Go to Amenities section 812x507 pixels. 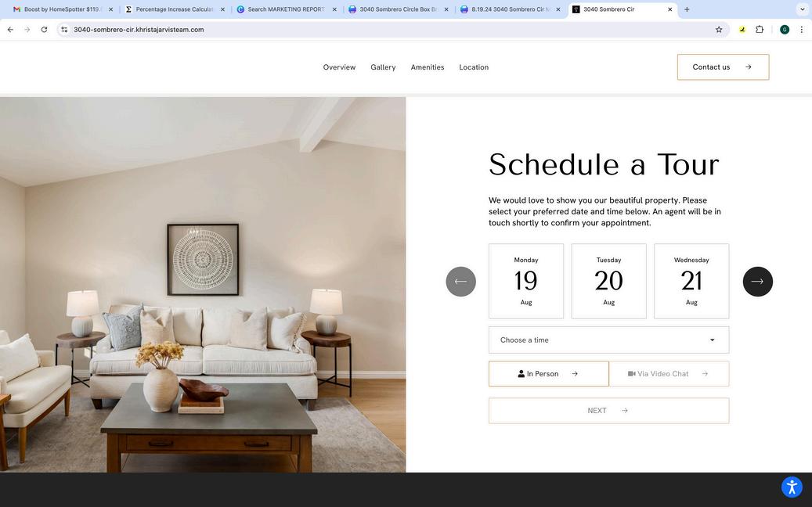point(428,67)
